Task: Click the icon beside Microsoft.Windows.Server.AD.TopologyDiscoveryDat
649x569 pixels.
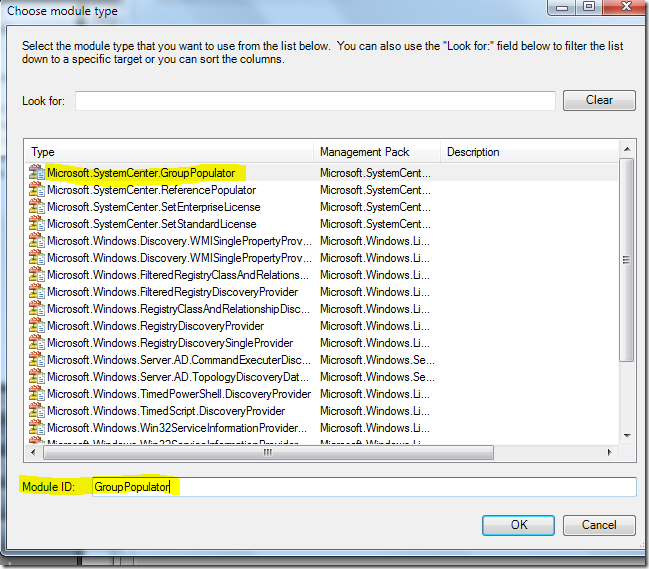Action: pyautogui.click(x=37, y=377)
